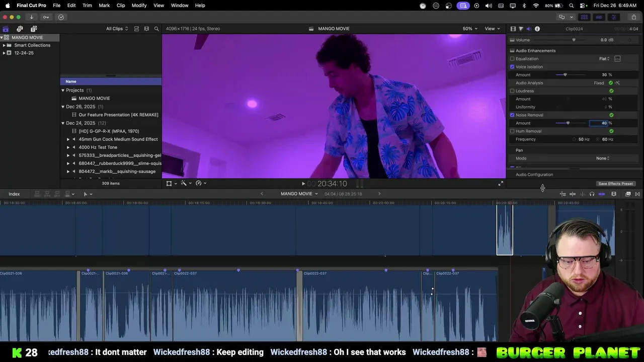Disable the Voice Isolation checkbox
The width and height of the screenshot is (644, 362).
[x=512, y=67]
